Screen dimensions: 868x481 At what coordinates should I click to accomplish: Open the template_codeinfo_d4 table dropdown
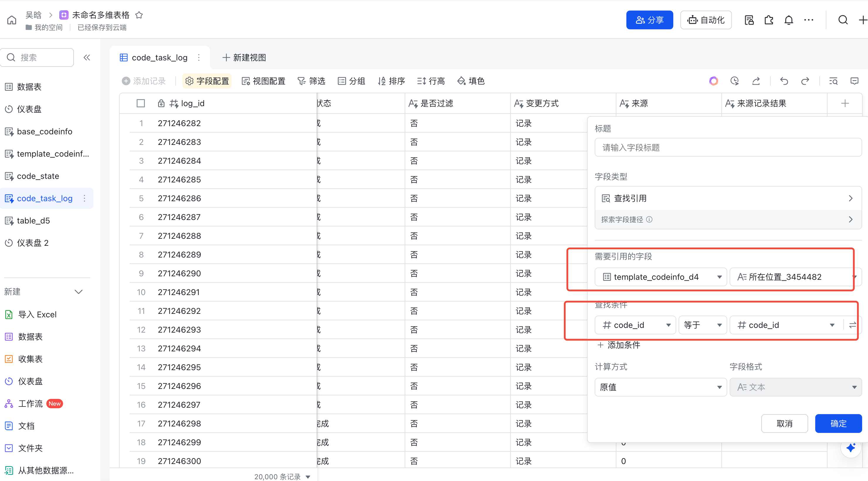(x=660, y=277)
